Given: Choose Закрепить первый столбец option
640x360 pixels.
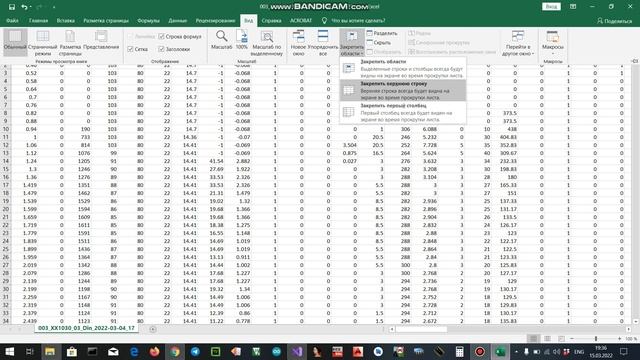Looking at the screenshot, I should 403,112.
